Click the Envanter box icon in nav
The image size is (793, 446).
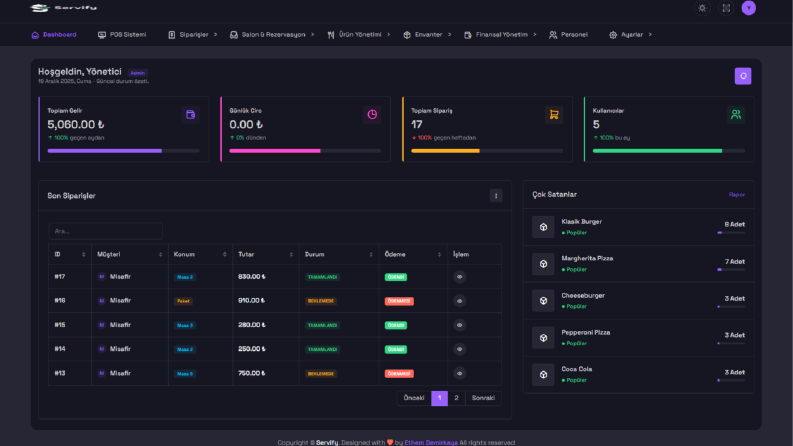(407, 35)
